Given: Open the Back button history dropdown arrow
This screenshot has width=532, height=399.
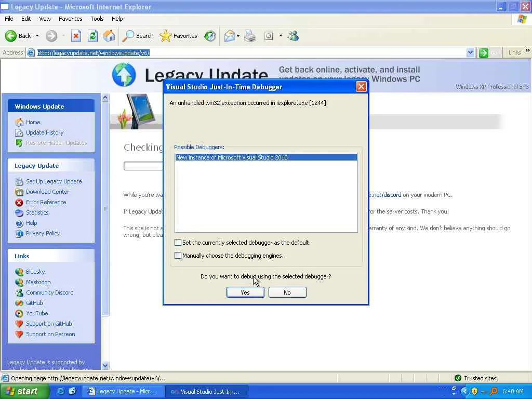Looking at the screenshot, I should tap(37, 36).
